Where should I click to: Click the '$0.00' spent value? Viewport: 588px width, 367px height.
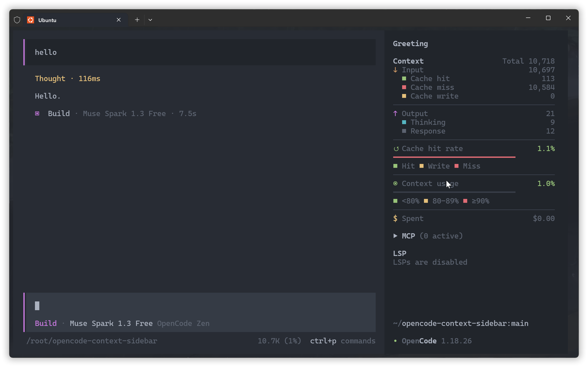point(544,218)
